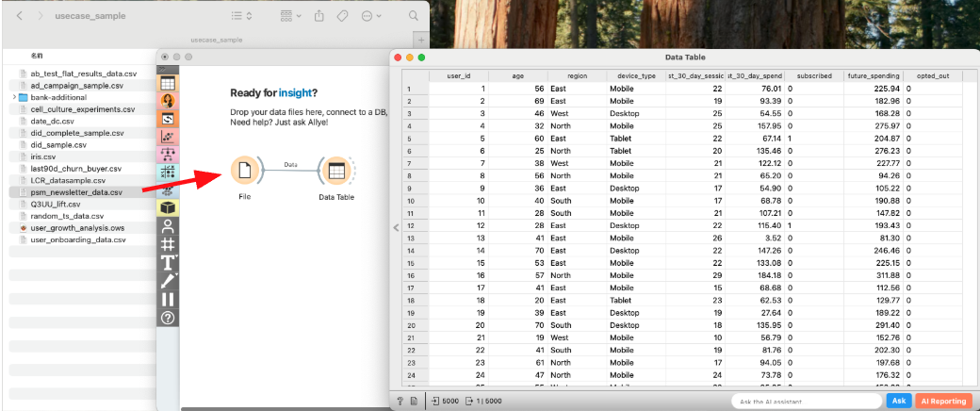The width and height of the screenshot is (980, 411).
Task: Sort by the user_id column header
Action: pyautogui.click(x=459, y=75)
